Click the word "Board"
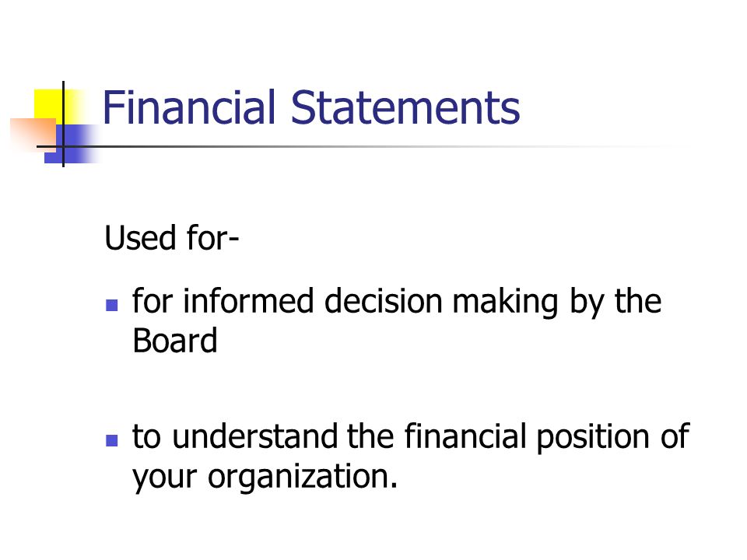Viewport: 747px width, 560px height. point(175,341)
